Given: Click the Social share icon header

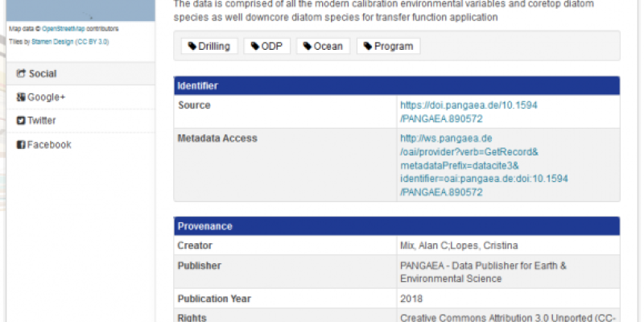Looking at the screenshot, I should 21,73.
